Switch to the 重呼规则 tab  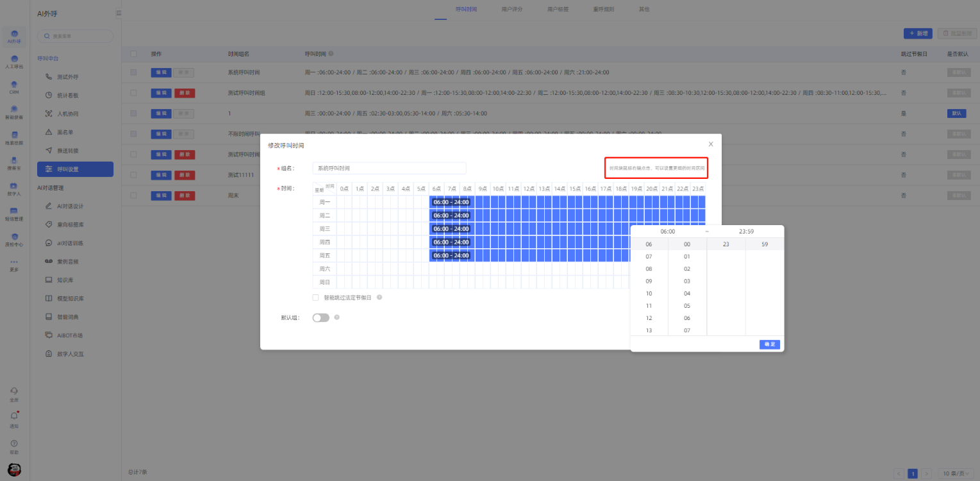603,10
